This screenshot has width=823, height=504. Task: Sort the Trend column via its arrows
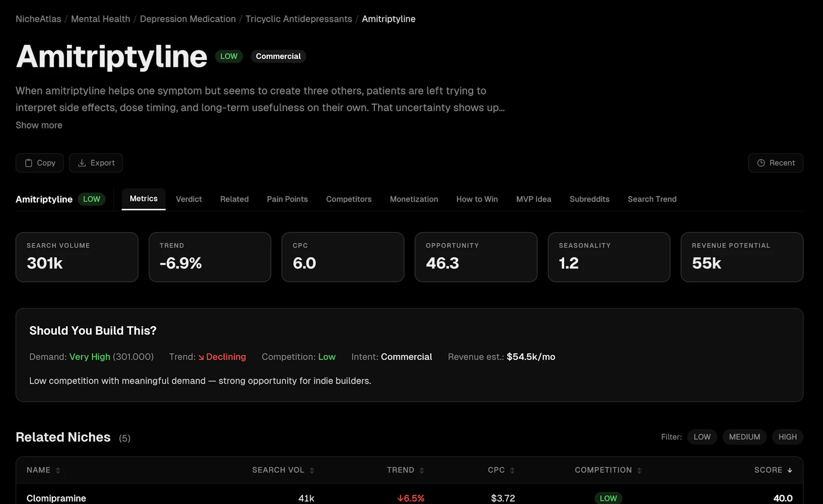[x=422, y=471]
